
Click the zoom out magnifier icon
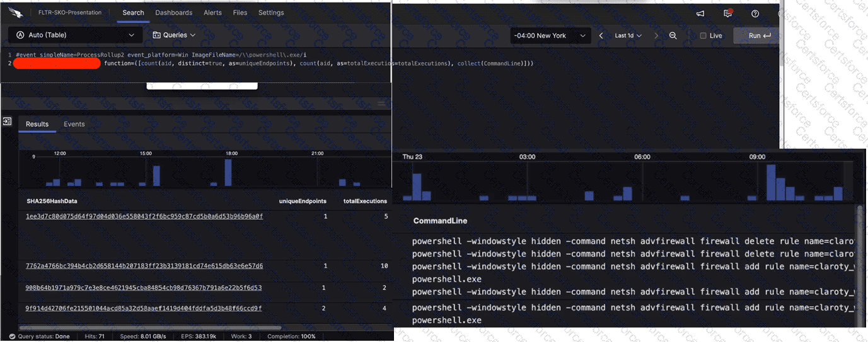[x=673, y=36]
